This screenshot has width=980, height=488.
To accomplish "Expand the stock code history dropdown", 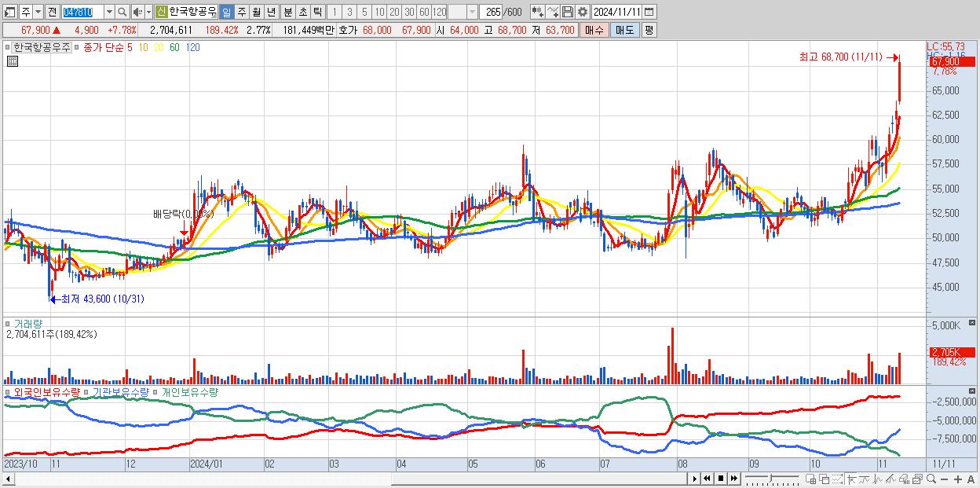I will (109, 12).
